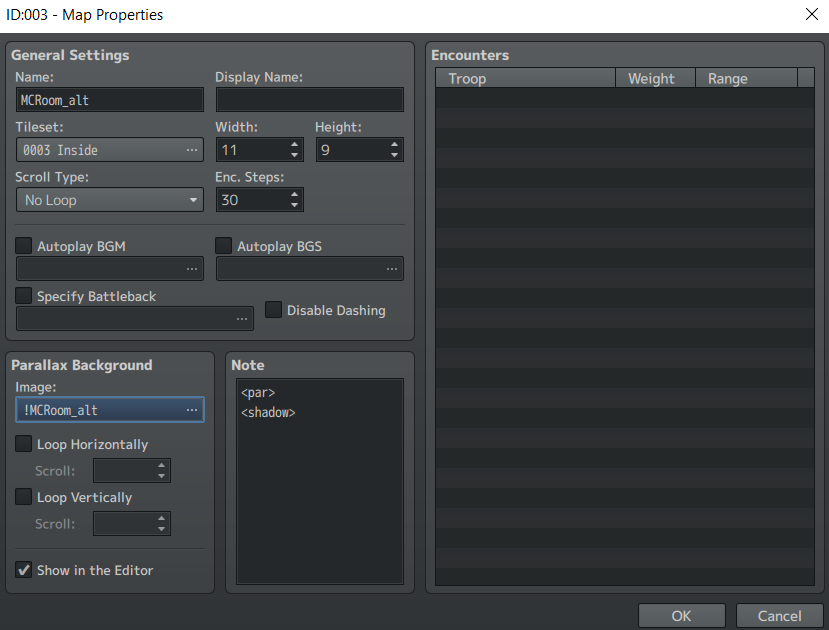Sort by the Troop column header
The image size is (829, 630).
[526, 78]
